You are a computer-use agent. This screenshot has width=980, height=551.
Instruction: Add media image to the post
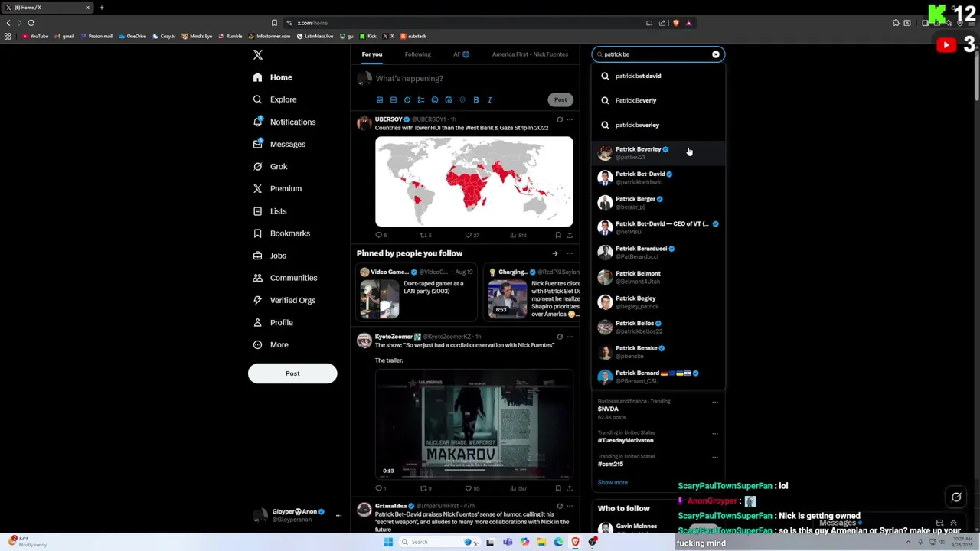point(379,99)
